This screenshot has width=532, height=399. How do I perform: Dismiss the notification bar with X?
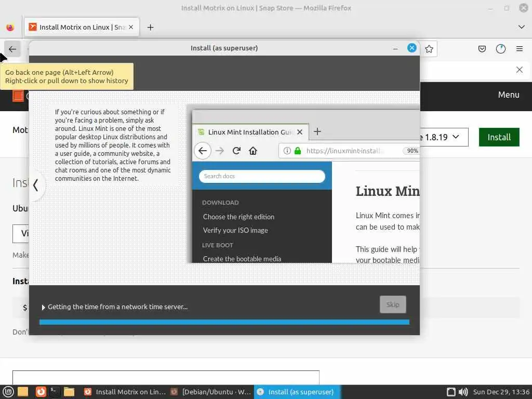[519, 70]
